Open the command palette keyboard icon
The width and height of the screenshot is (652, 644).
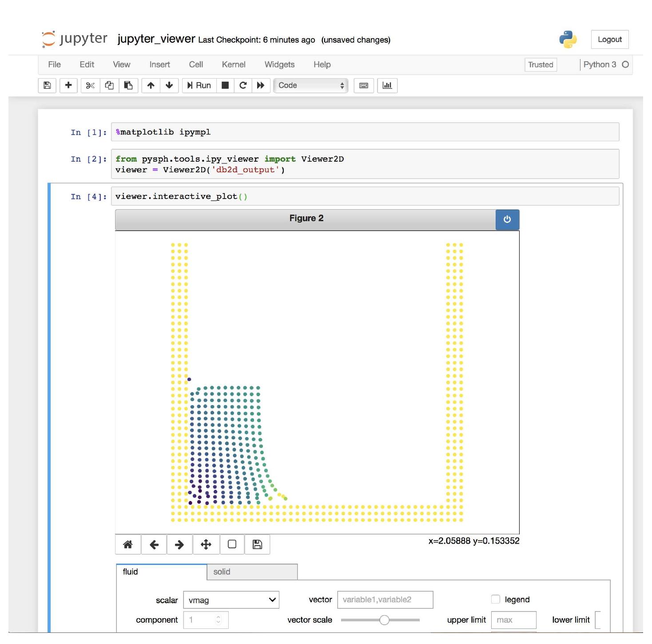(364, 85)
